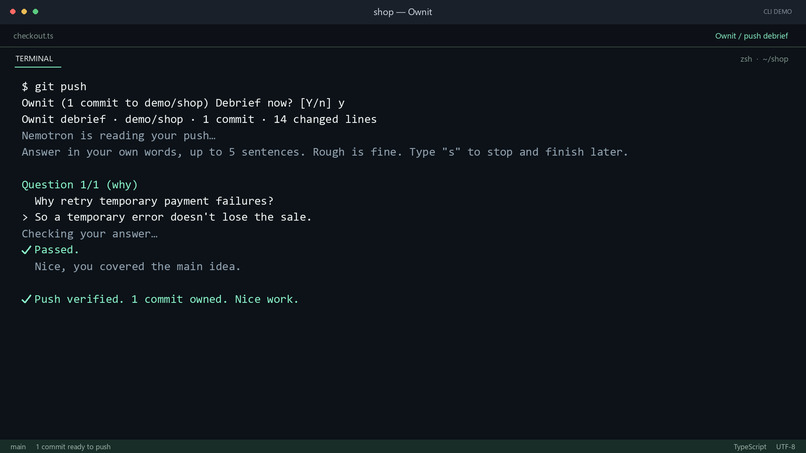Click the 'Answer in your own words' instruction line
Image resolution: width=806 pixels, height=453 pixels.
[x=325, y=152]
